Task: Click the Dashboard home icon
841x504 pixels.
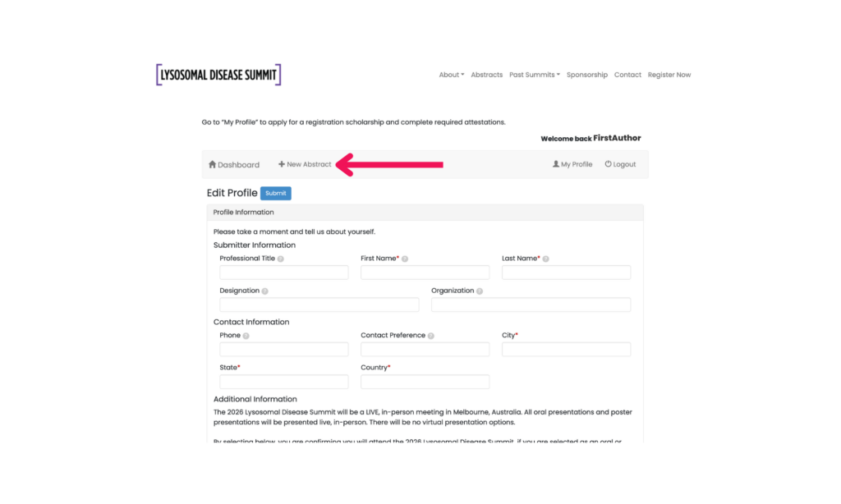Action: click(x=213, y=164)
